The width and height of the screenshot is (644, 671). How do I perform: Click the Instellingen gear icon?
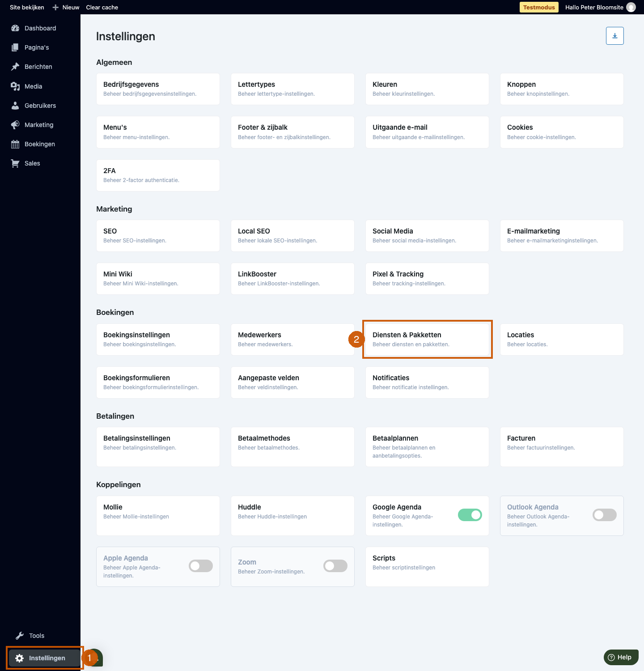[x=19, y=658]
